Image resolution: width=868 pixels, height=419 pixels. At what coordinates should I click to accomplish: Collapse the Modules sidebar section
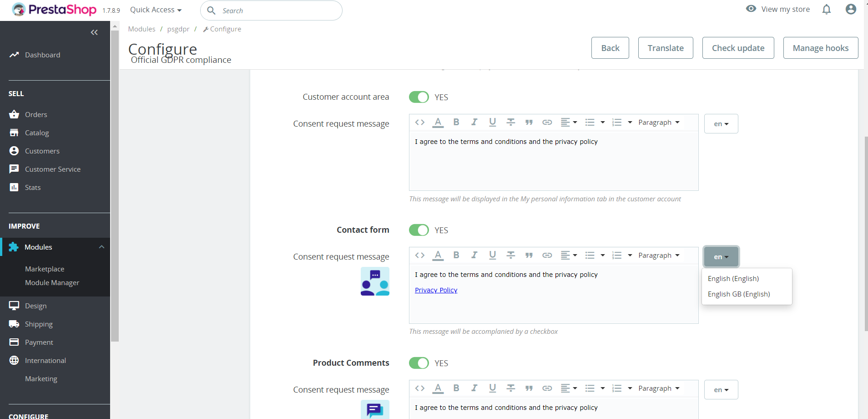pyautogui.click(x=101, y=247)
